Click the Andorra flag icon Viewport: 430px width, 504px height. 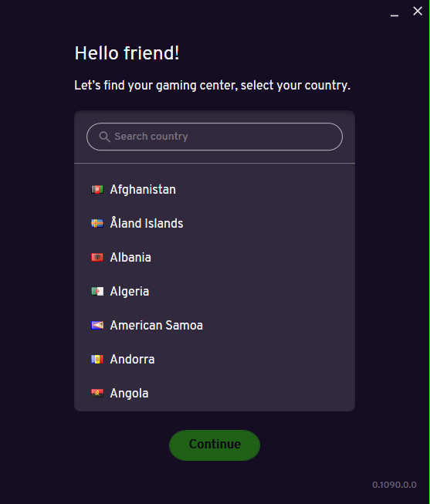(97, 360)
